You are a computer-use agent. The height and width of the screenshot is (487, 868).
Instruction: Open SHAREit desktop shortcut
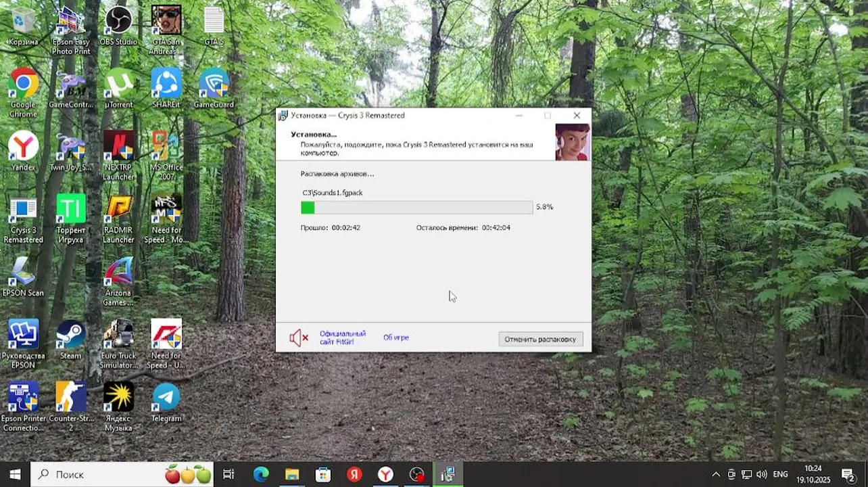tap(166, 89)
